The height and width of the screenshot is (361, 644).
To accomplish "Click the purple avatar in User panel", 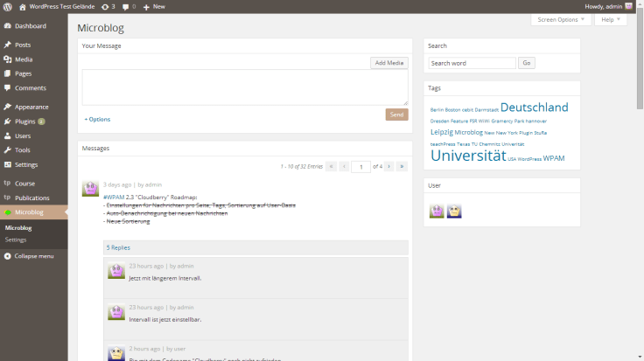I will coord(437,211).
